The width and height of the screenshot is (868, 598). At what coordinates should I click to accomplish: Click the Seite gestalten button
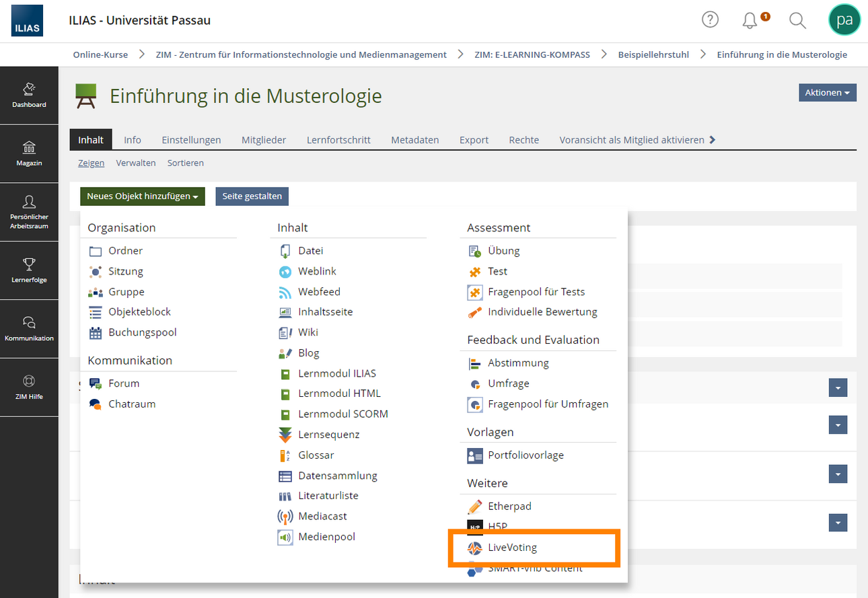[x=252, y=196]
